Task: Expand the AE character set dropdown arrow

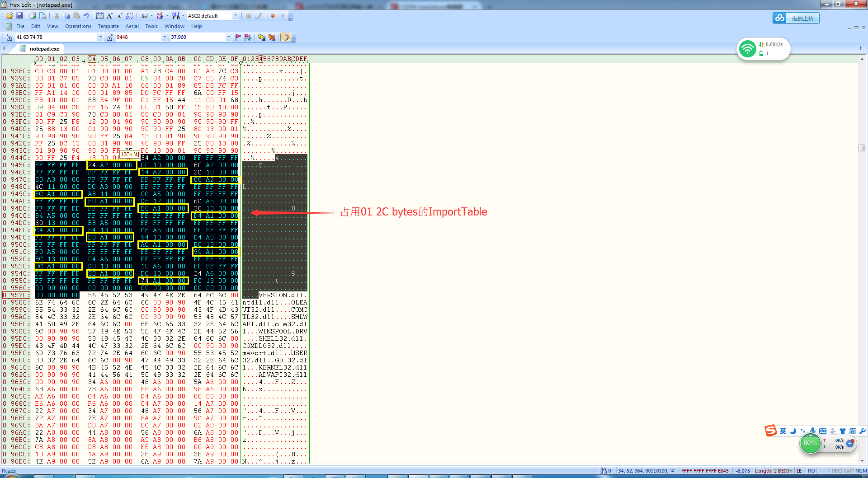Action: click(167, 16)
